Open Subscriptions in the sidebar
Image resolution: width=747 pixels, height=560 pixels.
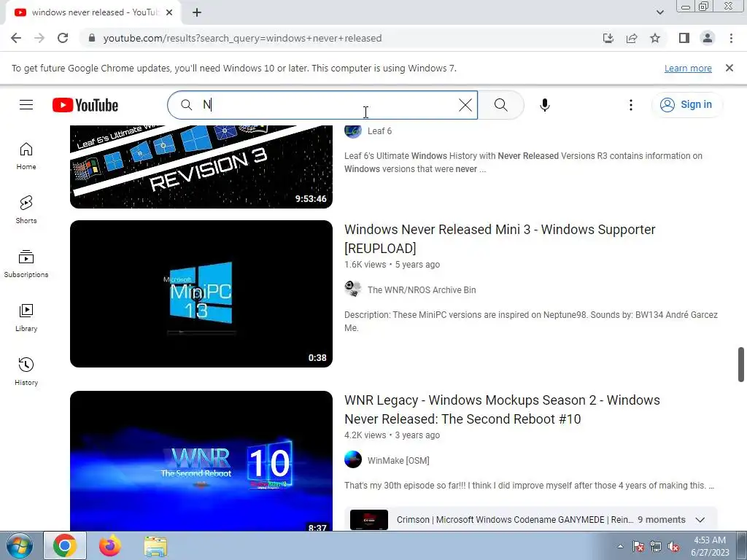(26, 264)
